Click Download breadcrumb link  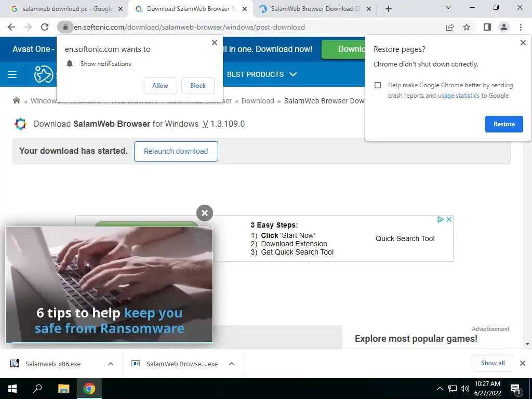(258, 101)
